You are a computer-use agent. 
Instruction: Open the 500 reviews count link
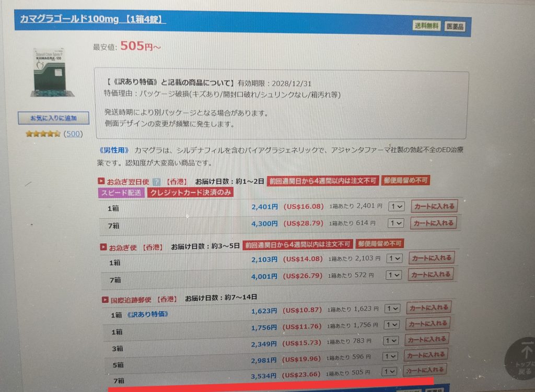(x=74, y=134)
